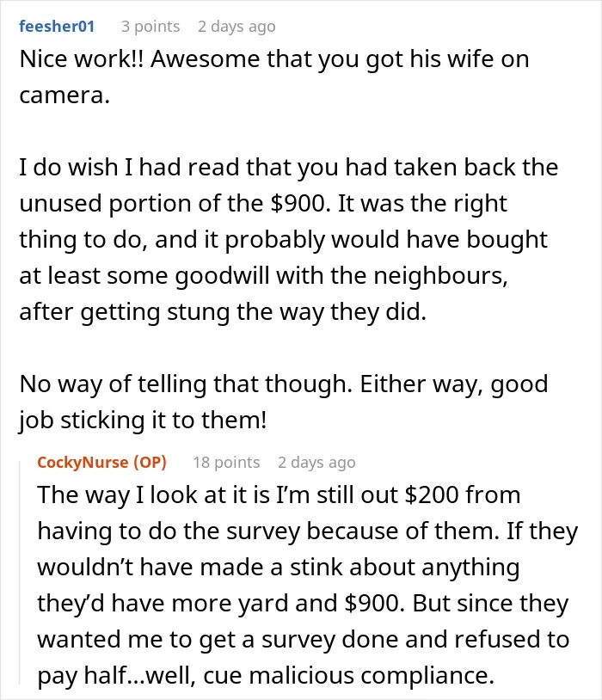Click the 3 points score label

(x=150, y=27)
